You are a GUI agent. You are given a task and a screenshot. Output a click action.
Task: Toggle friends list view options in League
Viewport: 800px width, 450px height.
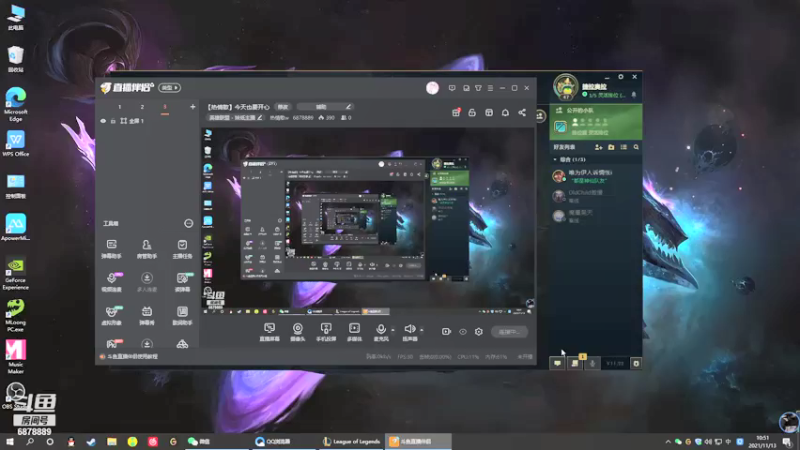(x=623, y=147)
